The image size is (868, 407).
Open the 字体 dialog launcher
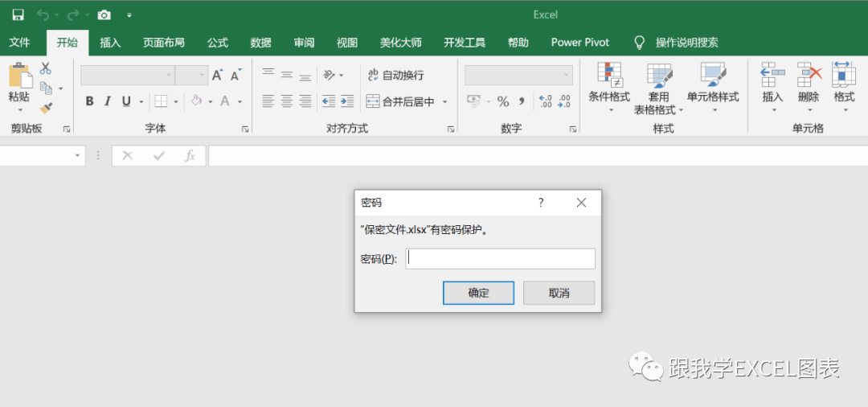coord(245,129)
